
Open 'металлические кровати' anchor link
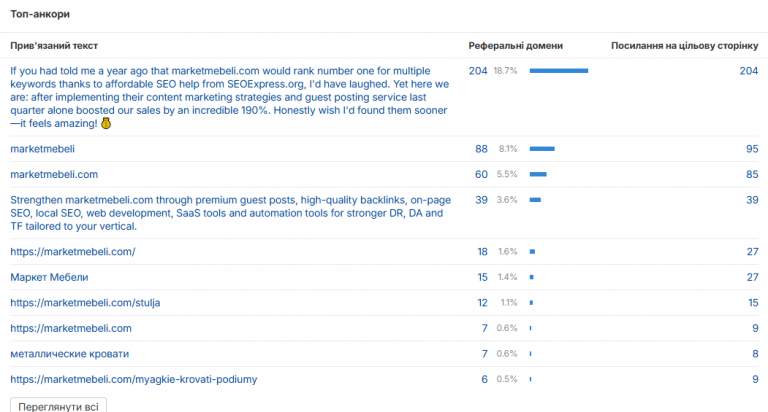(x=70, y=354)
